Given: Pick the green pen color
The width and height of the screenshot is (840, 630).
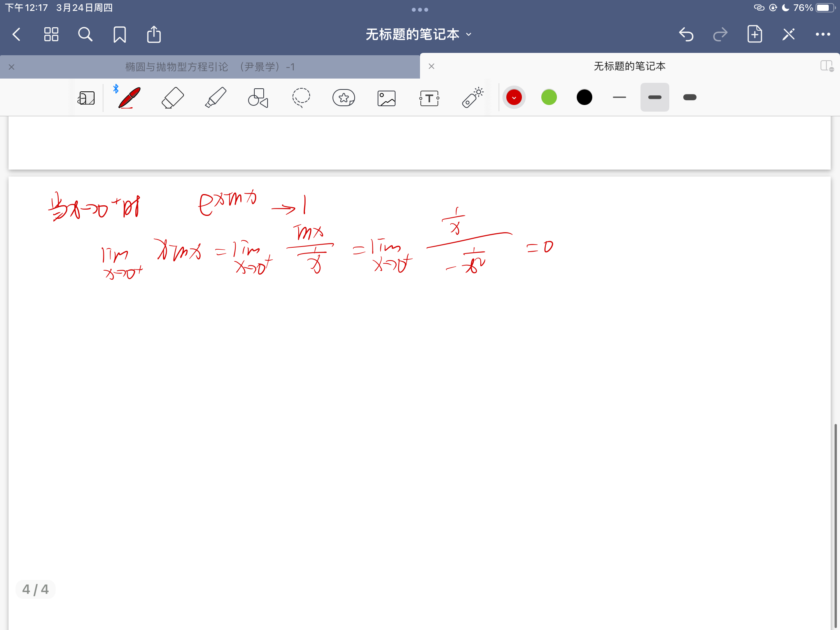Looking at the screenshot, I should point(549,97).
